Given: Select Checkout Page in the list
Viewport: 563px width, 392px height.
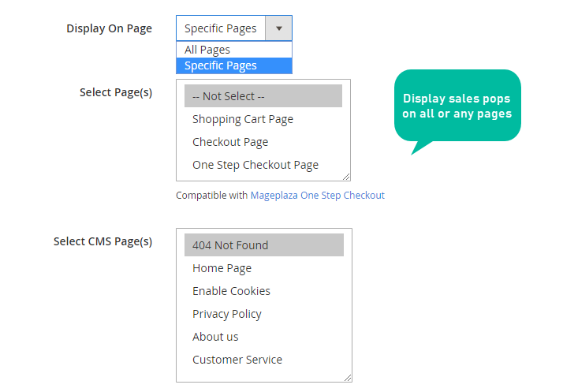Looking at the screenshot, I should (x=263, y=142).
